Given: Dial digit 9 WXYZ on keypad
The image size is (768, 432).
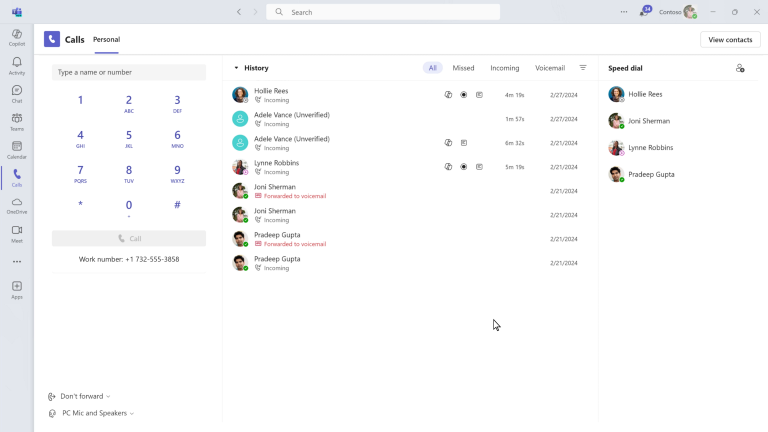Looking at the screenshot, I should coord(177,173).
